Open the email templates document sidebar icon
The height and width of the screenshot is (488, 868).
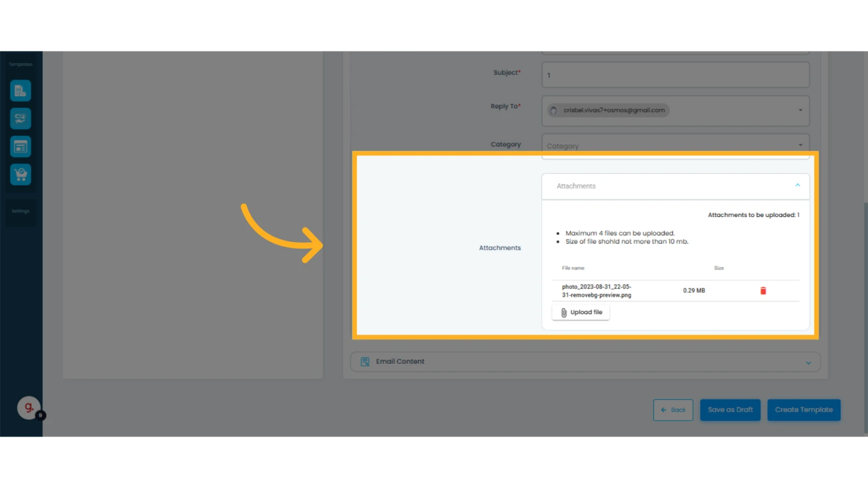click(20, 90)
